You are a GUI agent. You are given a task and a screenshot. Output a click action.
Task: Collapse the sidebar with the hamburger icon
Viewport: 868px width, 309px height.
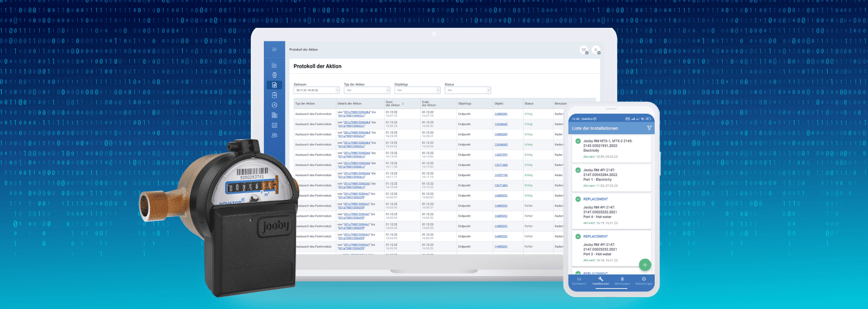click(275, 49)
